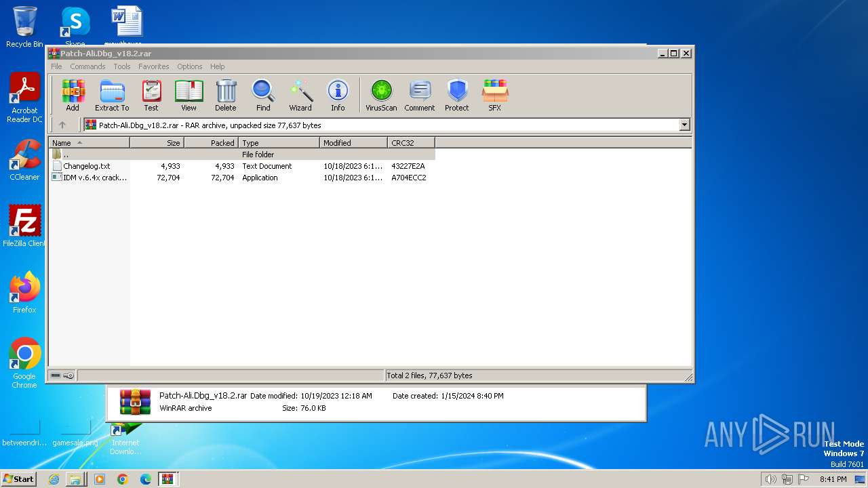Sort by CRC32 column header
Image resolution: width=868 pixels, height=488 pixels.
[x=411, y=143]
